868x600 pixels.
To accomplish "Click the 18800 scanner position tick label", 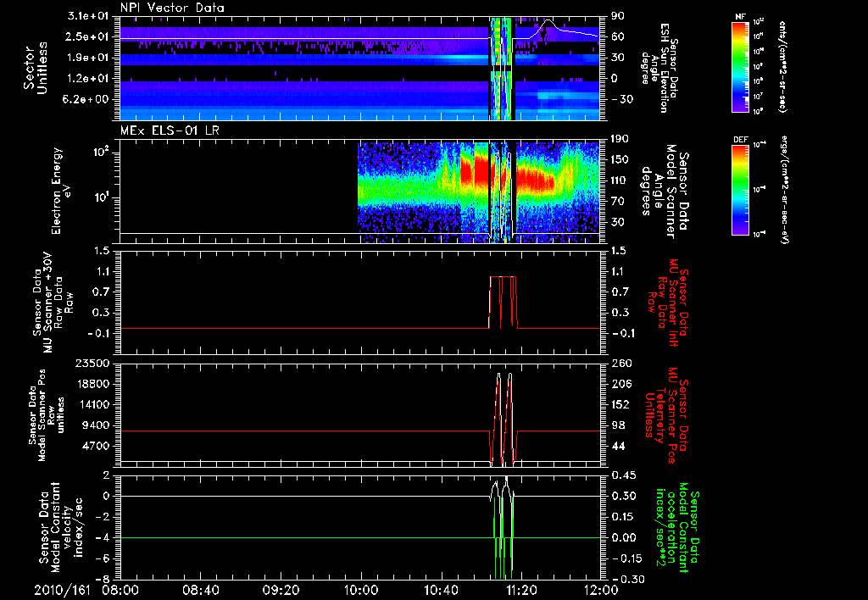I will 93,384.
